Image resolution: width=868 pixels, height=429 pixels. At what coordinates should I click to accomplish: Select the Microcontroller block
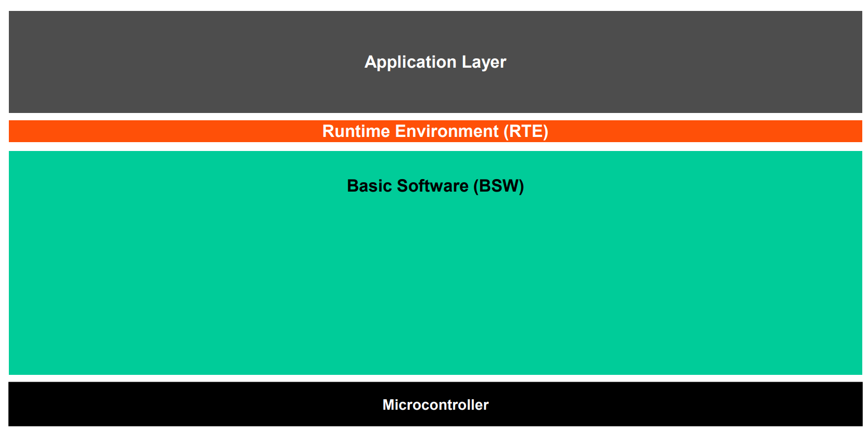point(435,404)
